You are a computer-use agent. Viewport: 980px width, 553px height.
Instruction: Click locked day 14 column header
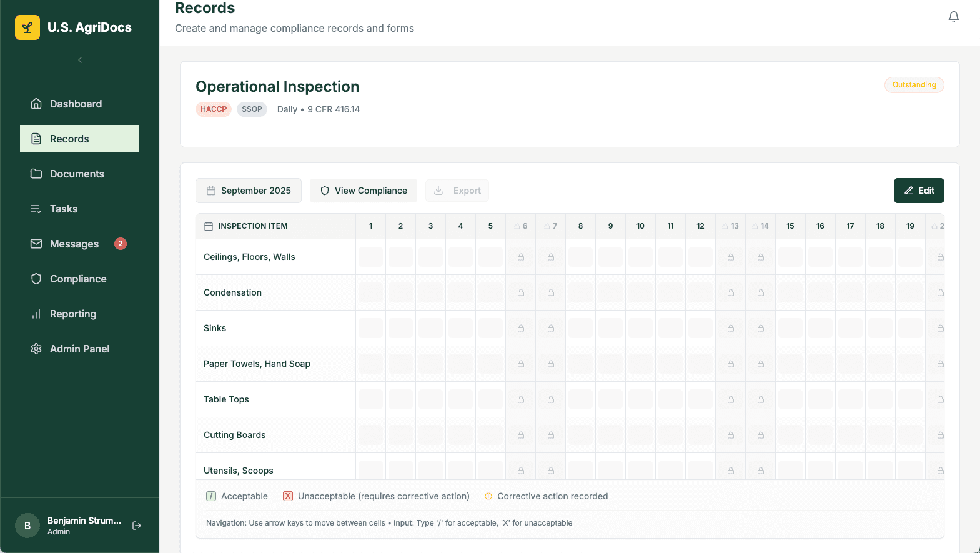pos(760,226)
